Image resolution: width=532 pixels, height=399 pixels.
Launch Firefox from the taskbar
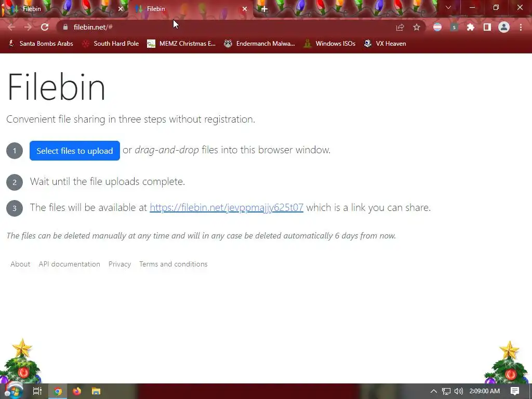[77, 391]
